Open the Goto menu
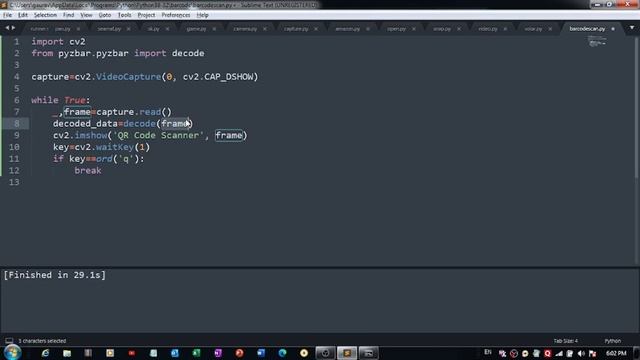The image size is (640, 360). point(105,15)
